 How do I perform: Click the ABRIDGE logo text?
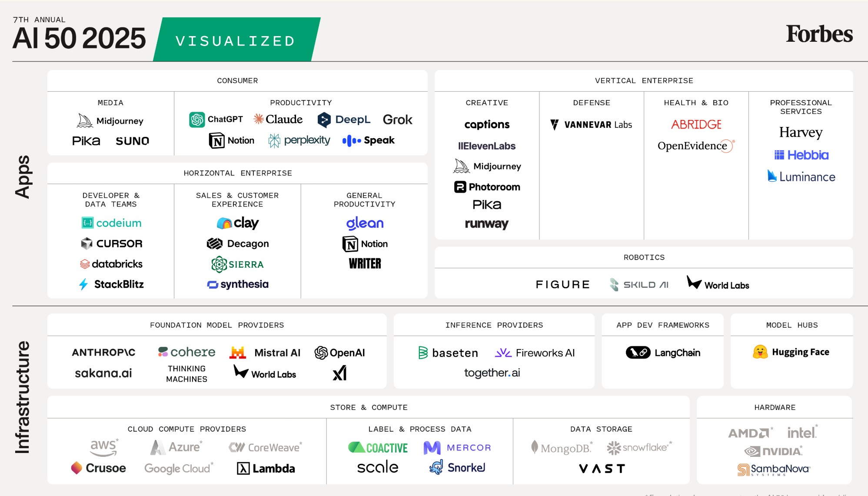tap(696, 125)
